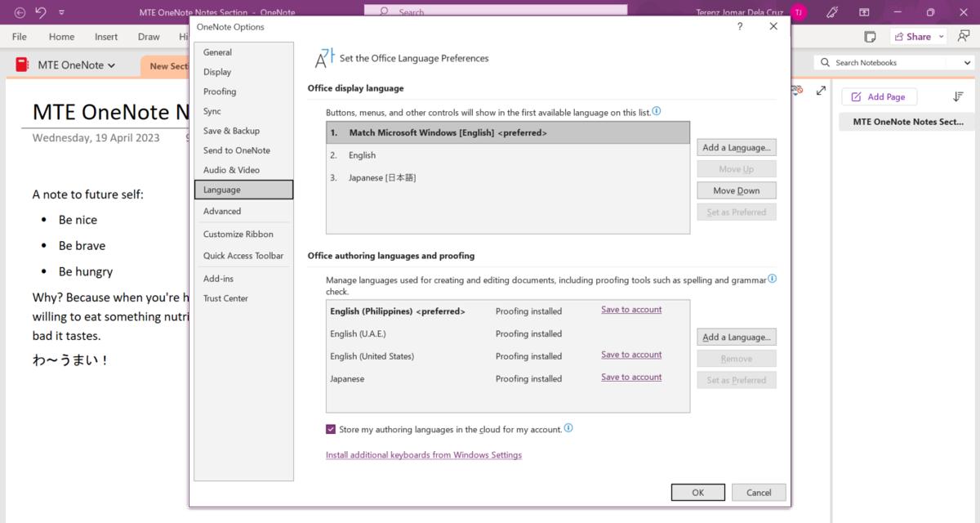Open dialog help via the question mark icon

point(739,26)
